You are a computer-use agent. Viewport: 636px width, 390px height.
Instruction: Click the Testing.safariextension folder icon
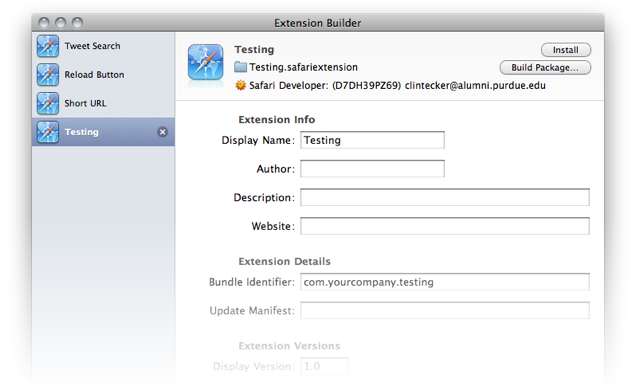(240, 67)
